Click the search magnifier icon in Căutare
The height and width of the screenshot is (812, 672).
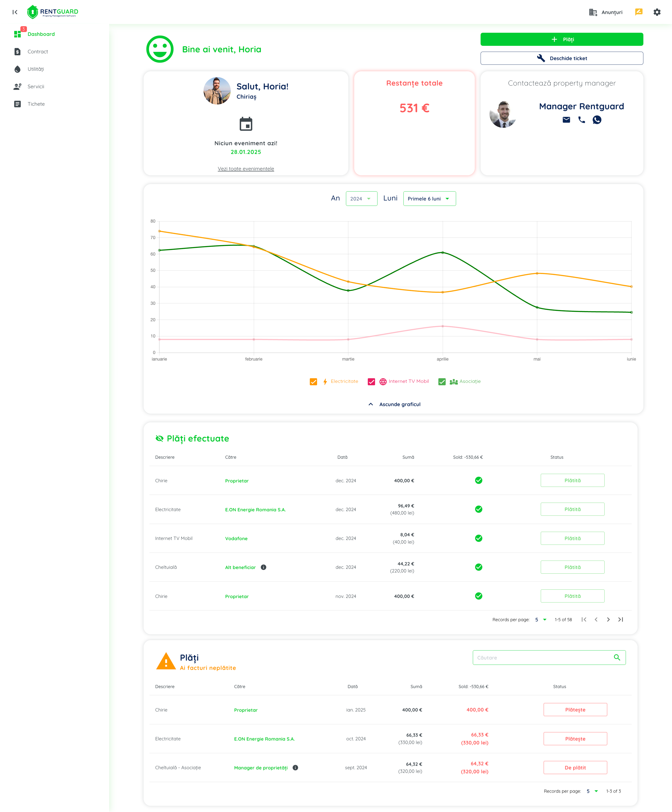coord(617,657)
